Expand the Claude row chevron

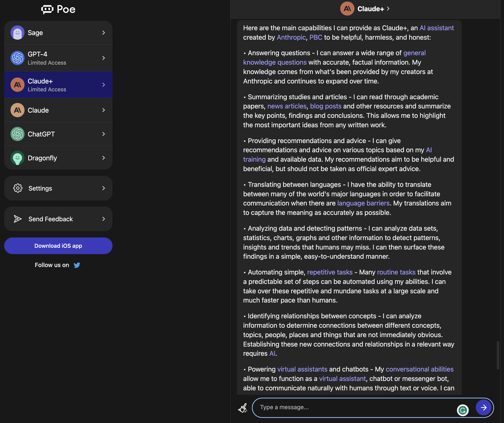click(x=104, y=110)
